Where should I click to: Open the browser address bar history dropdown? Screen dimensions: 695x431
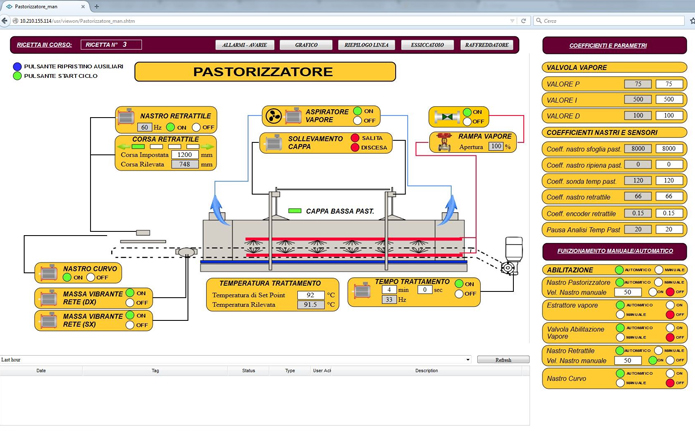513,20
